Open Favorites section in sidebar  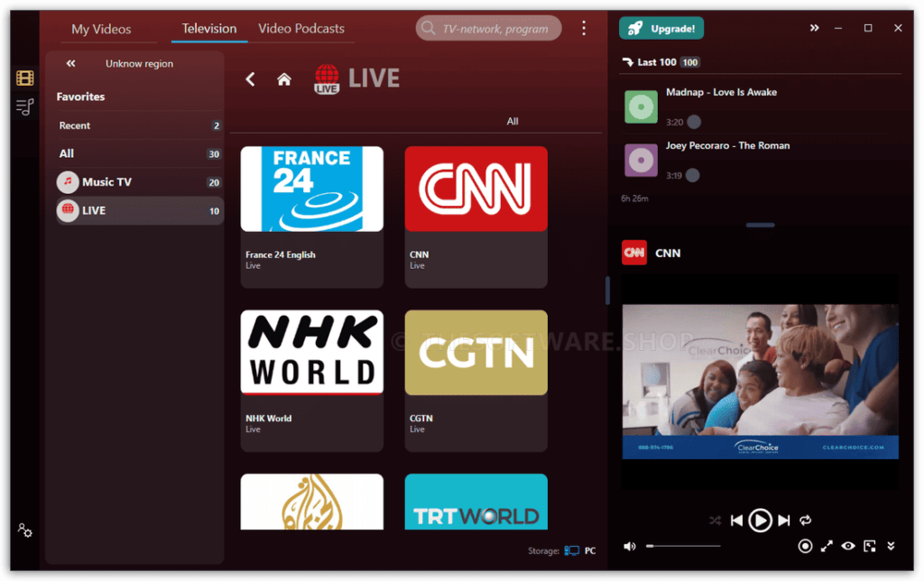(x=80, y=97)
